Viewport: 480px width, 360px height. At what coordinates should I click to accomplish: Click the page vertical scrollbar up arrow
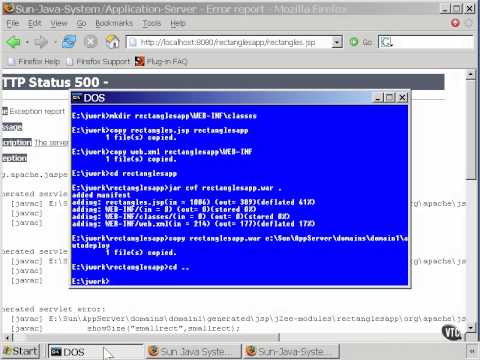pyautogui.click(x=470, y=74)
